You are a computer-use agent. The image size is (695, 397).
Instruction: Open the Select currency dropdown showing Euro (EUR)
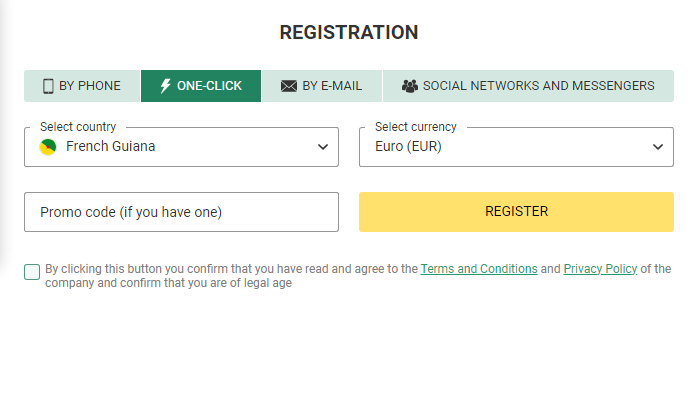tap(516, 147)
